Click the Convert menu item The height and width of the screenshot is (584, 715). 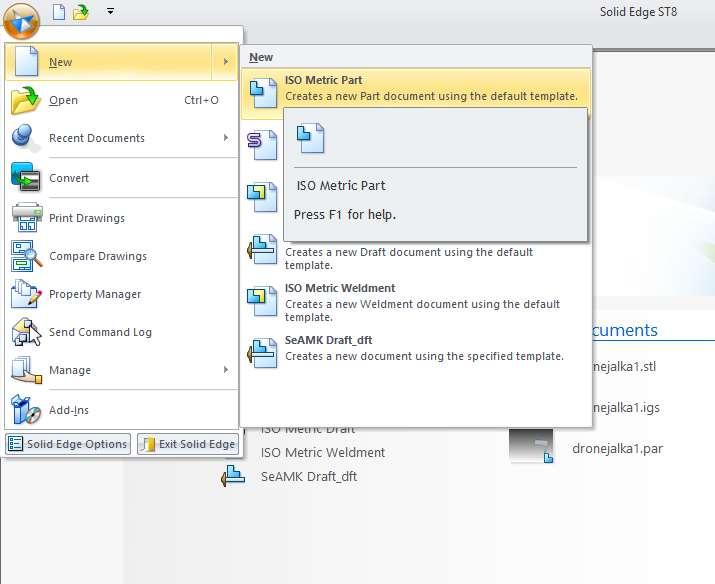tap(122, 178)
